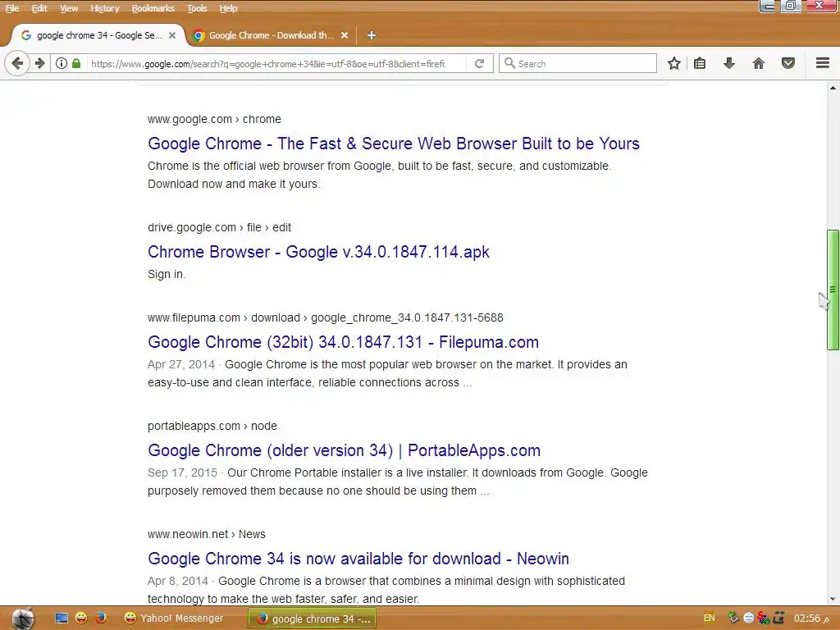Close the 'Google Chrome - Download th...' tab
The height and width of the screenshot is (630, 840).
tap(345, 35)
